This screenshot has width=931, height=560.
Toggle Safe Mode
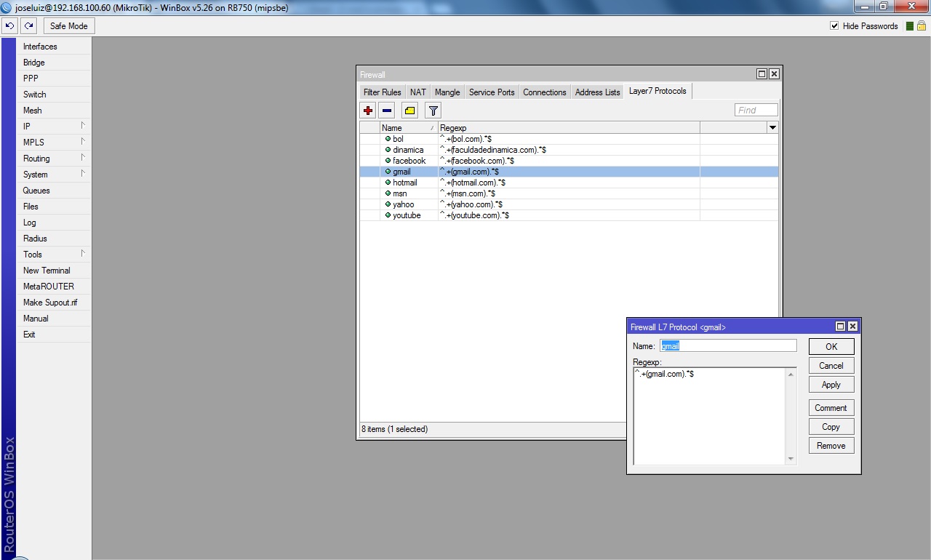69,26
